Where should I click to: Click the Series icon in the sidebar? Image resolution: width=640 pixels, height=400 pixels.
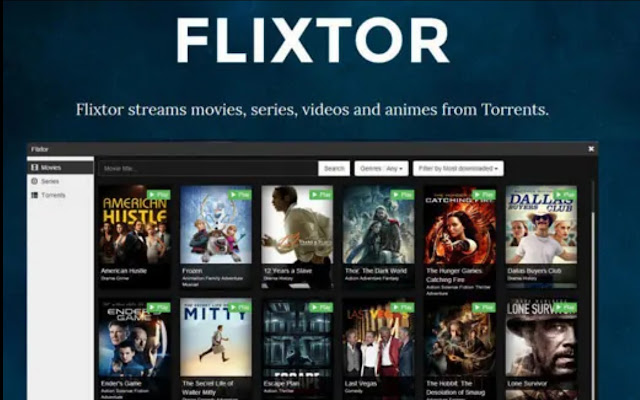pos(35,181)
